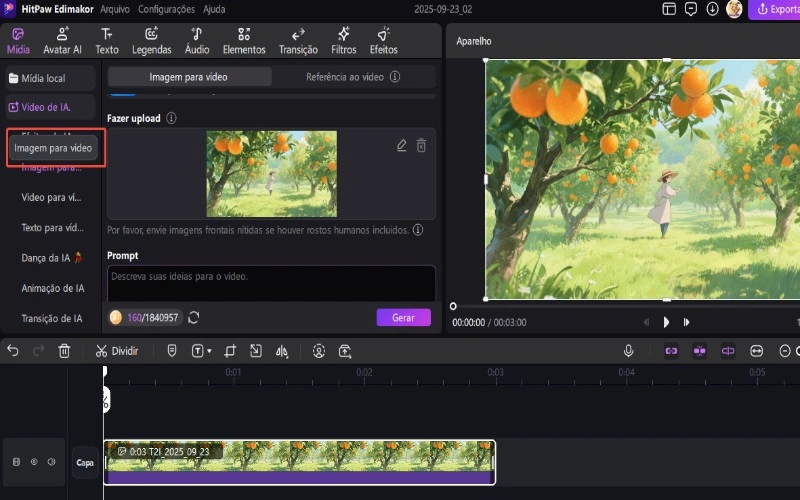Open the Filtros panel
The width and height of the screenshot is (800, 500).
tap(343, 41)
